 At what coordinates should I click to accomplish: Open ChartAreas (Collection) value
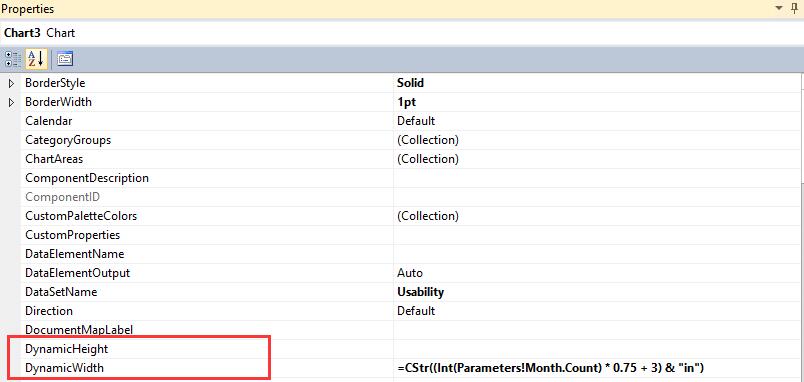428,159
